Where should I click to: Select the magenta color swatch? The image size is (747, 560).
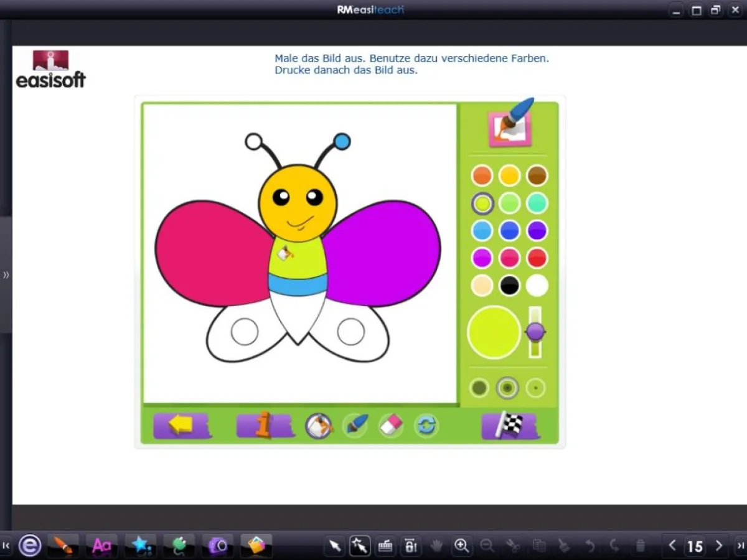click(x=482, y=258)
